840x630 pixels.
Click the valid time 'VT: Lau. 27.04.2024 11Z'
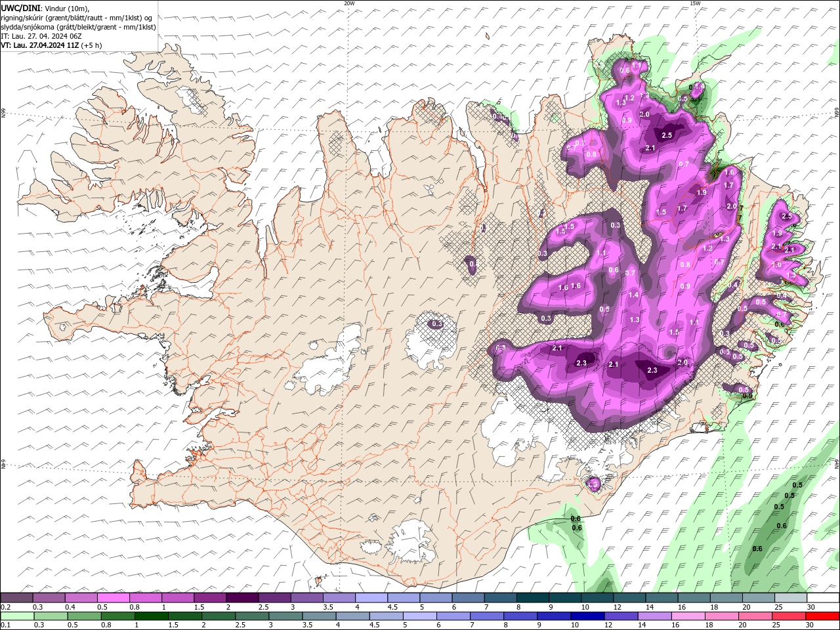coord(40,45)
